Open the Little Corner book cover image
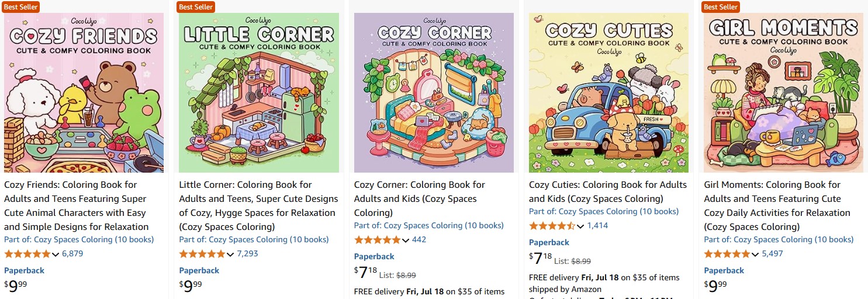 pyautogui.click(x=259, y=92)
